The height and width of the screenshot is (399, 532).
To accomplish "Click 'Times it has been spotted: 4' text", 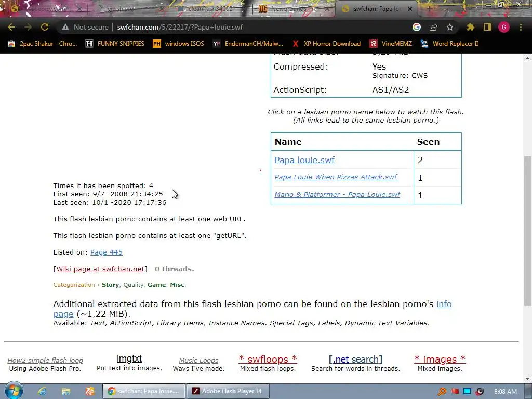I will [103, 185].
